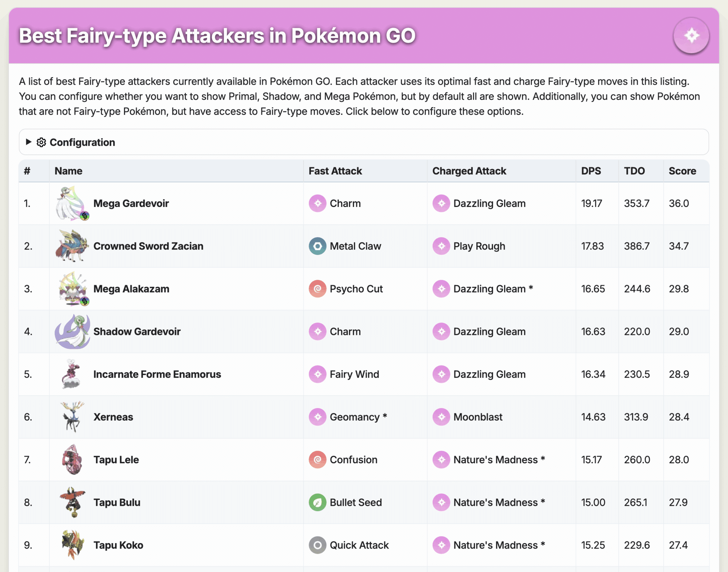Click the Shadow Gardevoir thumbnail image
The image size is (728, 572).
click(73, 331)
